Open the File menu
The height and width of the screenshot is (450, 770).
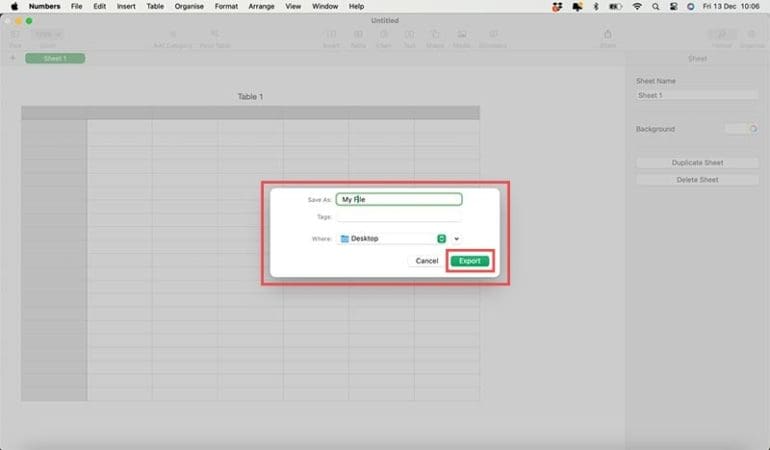pos(77,6)
